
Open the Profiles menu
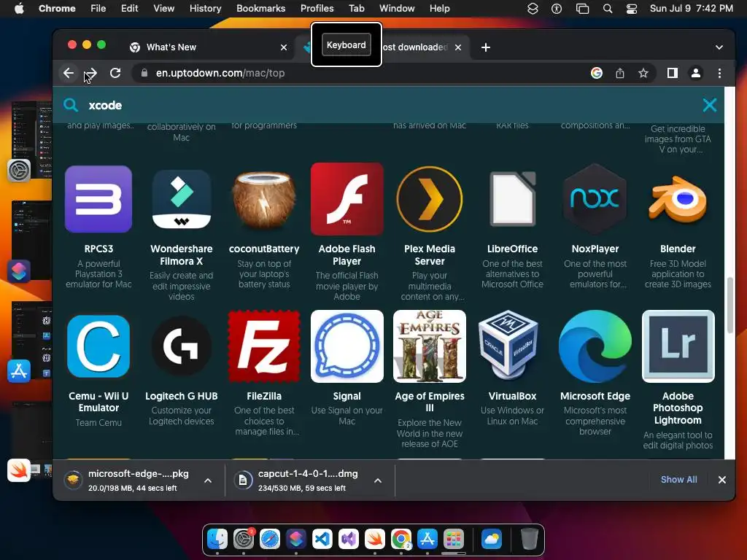click(317, 8)
